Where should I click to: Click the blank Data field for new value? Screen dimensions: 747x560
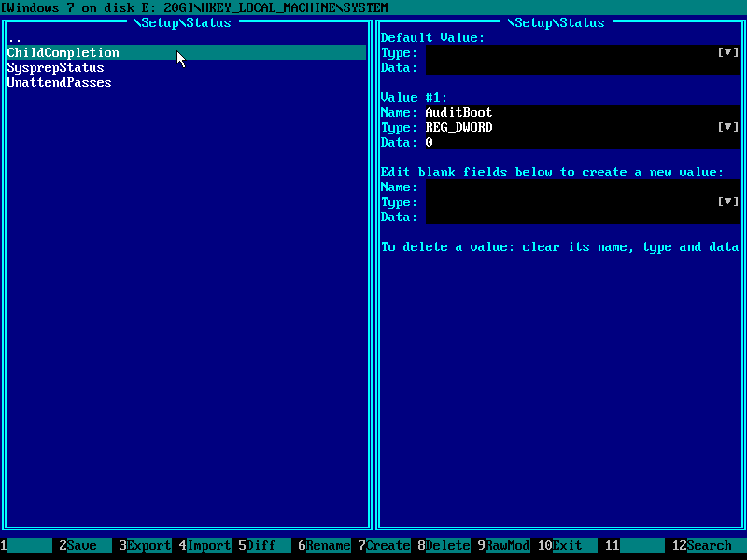pyautogui.click(x=582, y=217)
